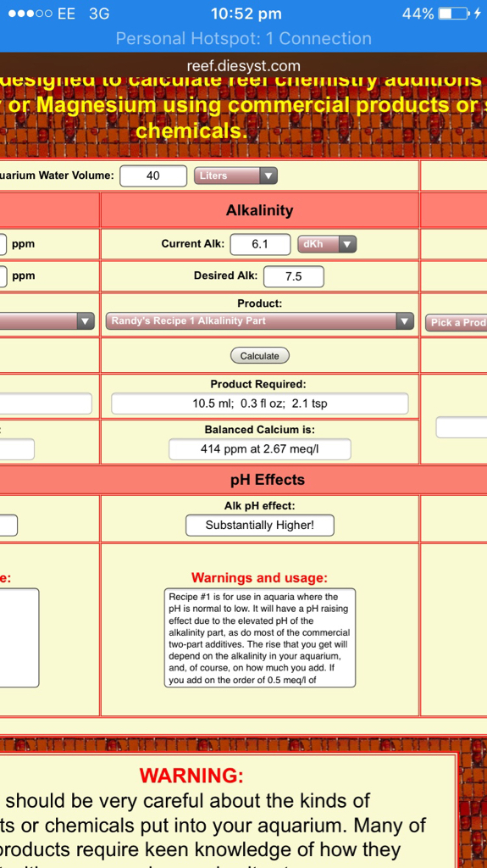The image size is (487, 868).
Task: Tap the reef.diesyst.com address bar
Action: [244, 66]
